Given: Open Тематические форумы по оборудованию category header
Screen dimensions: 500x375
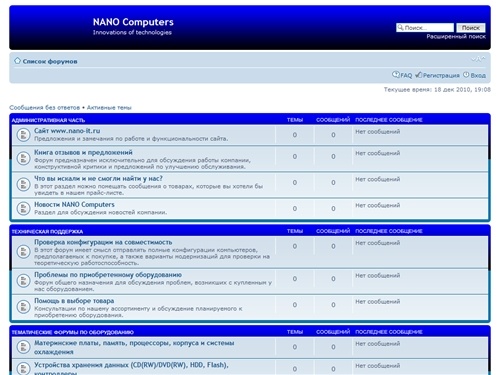Looking at the screenshot, I should (x=73, y=332).
